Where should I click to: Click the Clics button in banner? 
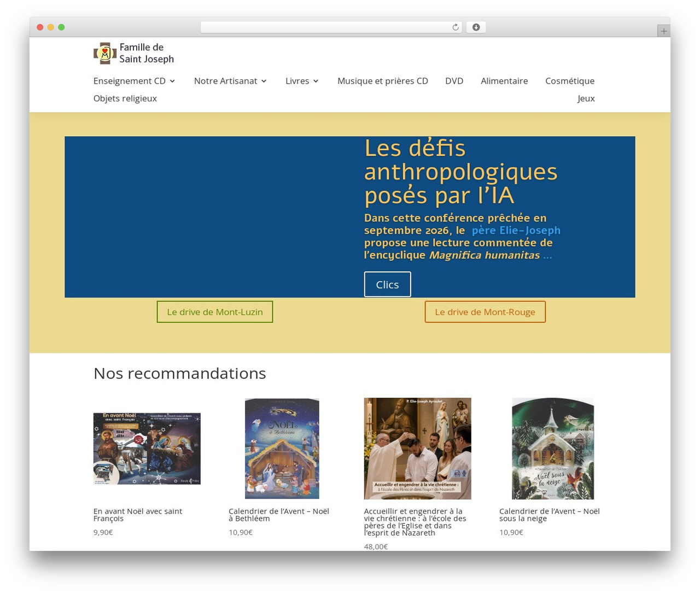click(x=388, y=284)
